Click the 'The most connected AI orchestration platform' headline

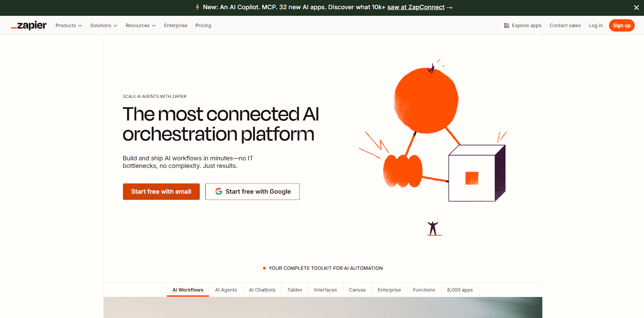(221, 124)
